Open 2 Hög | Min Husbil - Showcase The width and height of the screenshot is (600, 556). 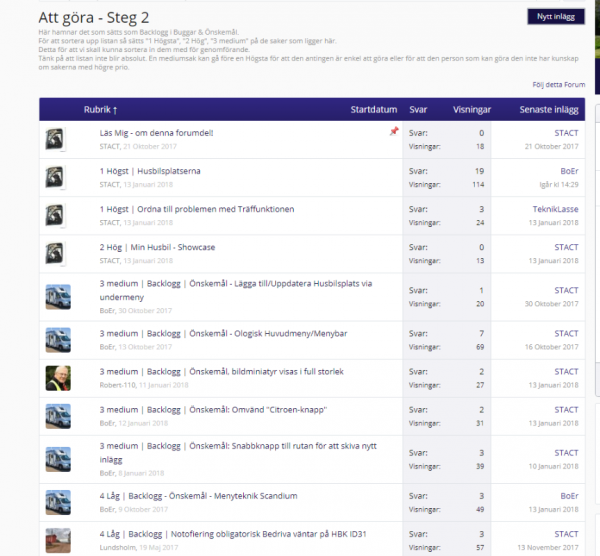coord(157,247)
